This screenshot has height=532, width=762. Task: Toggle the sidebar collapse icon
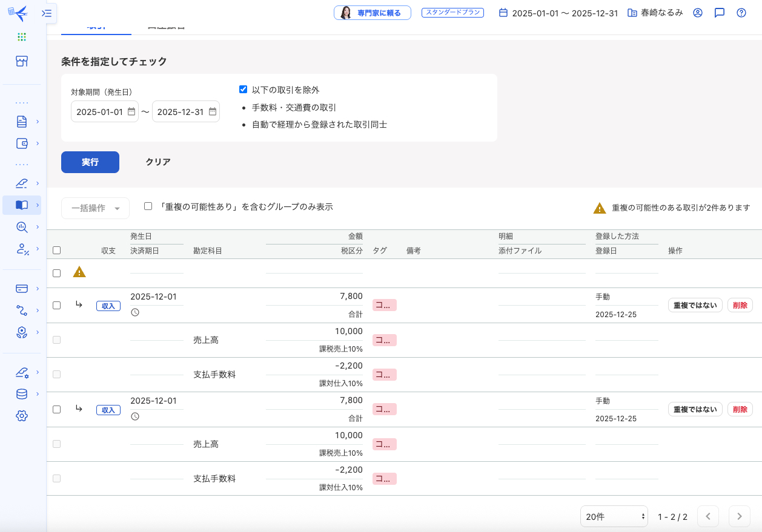click(x=47, y=13)
